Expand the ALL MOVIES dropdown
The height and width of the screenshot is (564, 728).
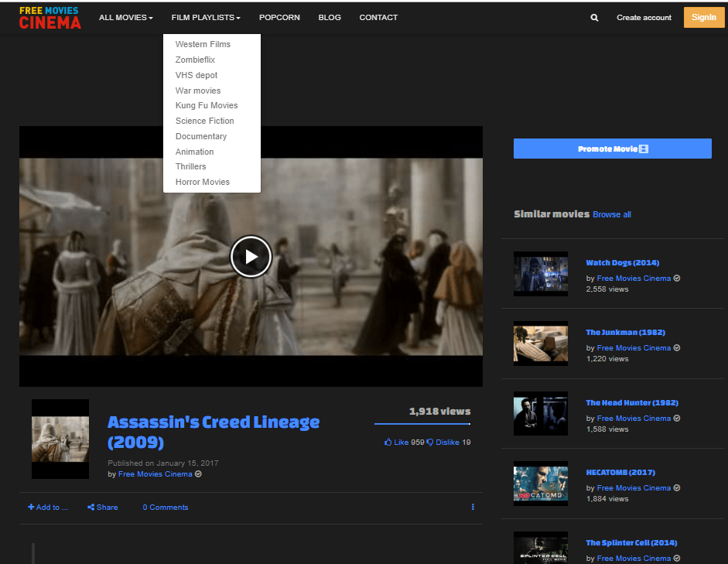[126, 18]
